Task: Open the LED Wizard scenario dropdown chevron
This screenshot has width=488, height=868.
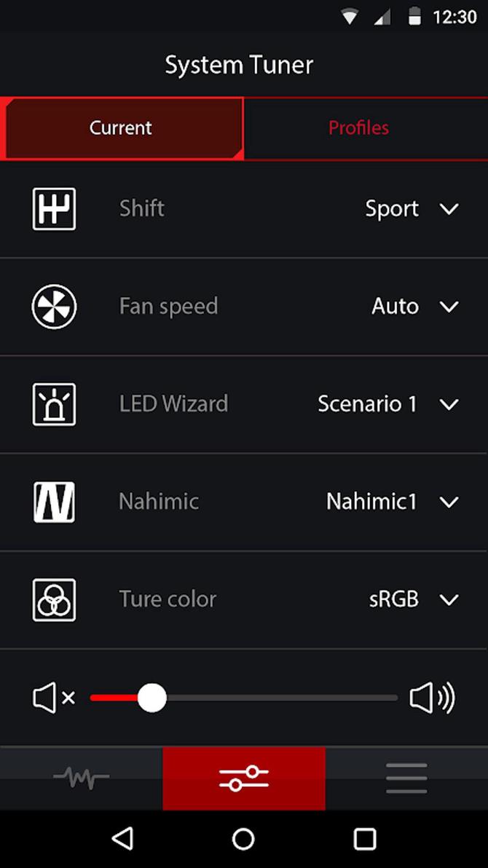Action: [449, 404]
